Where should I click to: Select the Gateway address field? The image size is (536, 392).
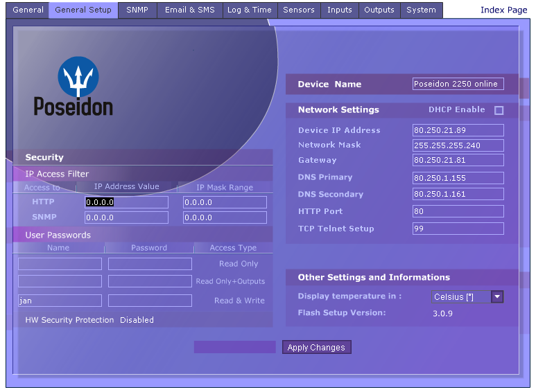coord(458,160)
